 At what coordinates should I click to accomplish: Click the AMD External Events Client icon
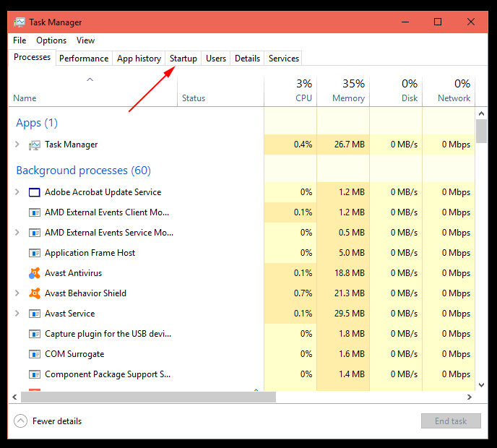pyautogui.click(x=35, y=212)
